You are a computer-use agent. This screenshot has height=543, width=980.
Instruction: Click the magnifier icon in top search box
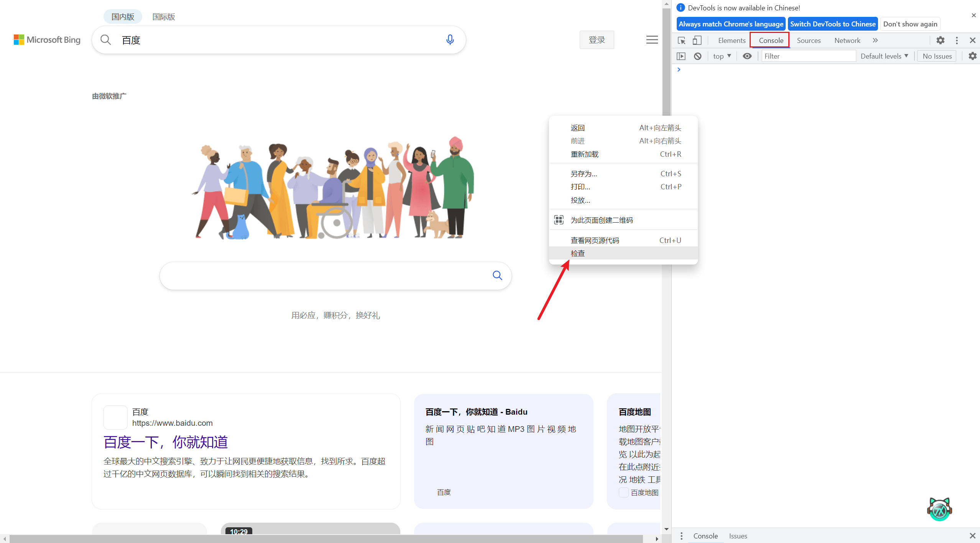click(x=105, y=40)
